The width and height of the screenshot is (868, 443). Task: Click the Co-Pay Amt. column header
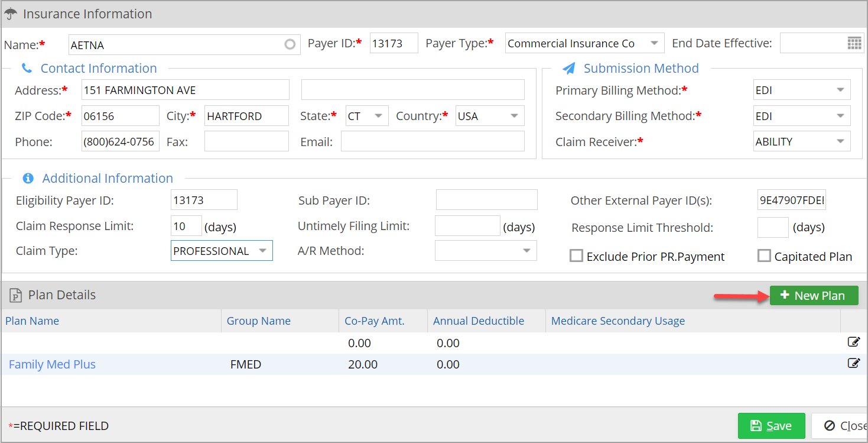click(x=375, y=321)
